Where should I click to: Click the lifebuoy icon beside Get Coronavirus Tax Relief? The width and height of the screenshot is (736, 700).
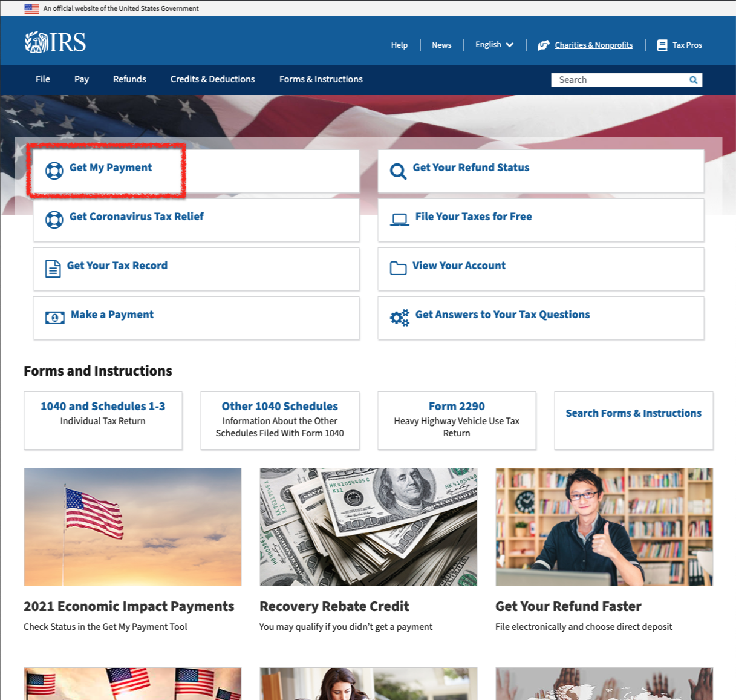click(54, 220)
